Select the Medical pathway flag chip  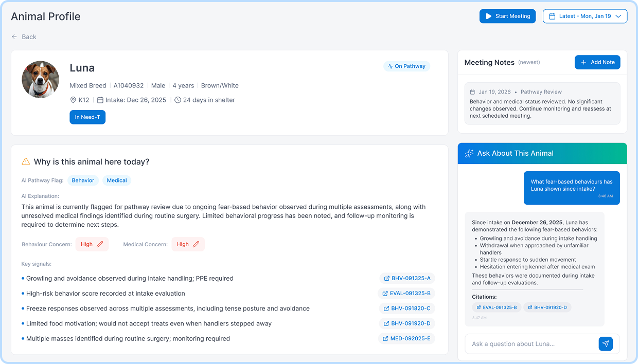point(117,180)
